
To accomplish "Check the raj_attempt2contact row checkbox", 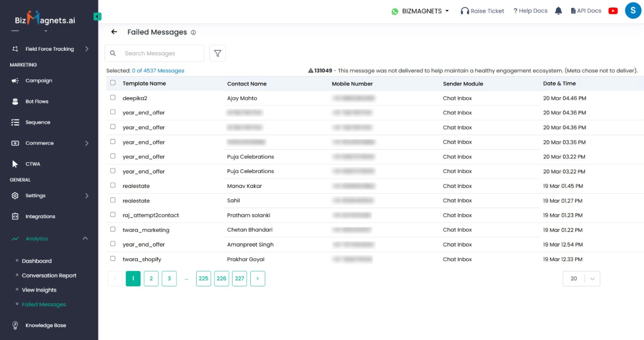I will 113,215.
